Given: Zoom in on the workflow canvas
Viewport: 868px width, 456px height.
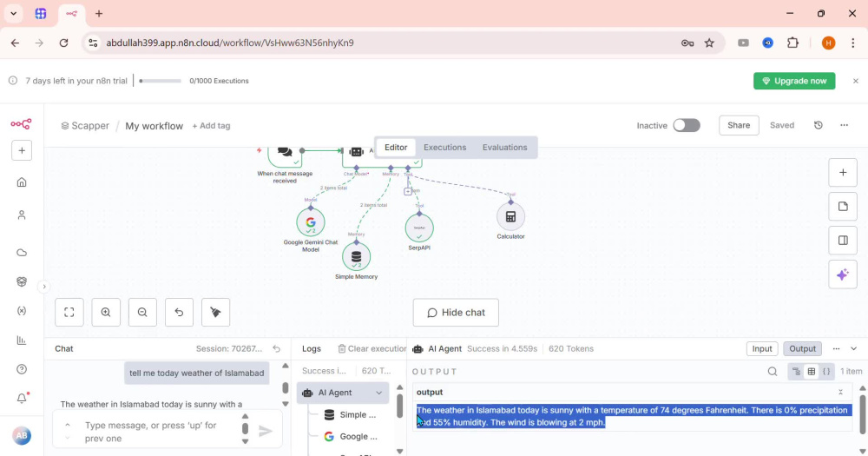Looking at the screenshot, I should [106, 313].
